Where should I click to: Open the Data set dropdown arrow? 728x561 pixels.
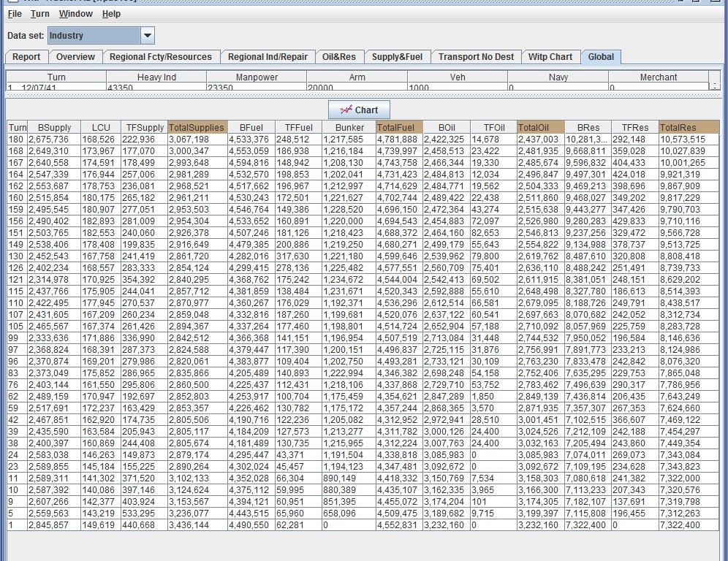pyautogui.click(x=147, y=35)
